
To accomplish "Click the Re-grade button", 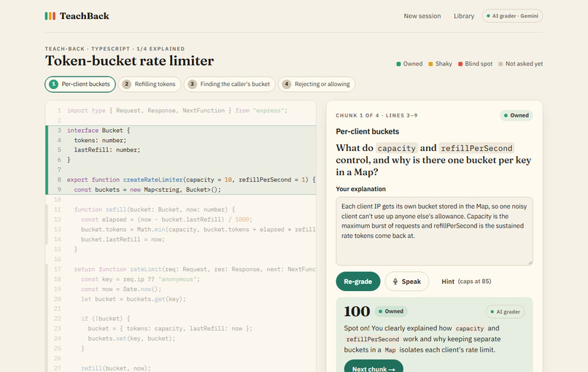I will point(357,282).
